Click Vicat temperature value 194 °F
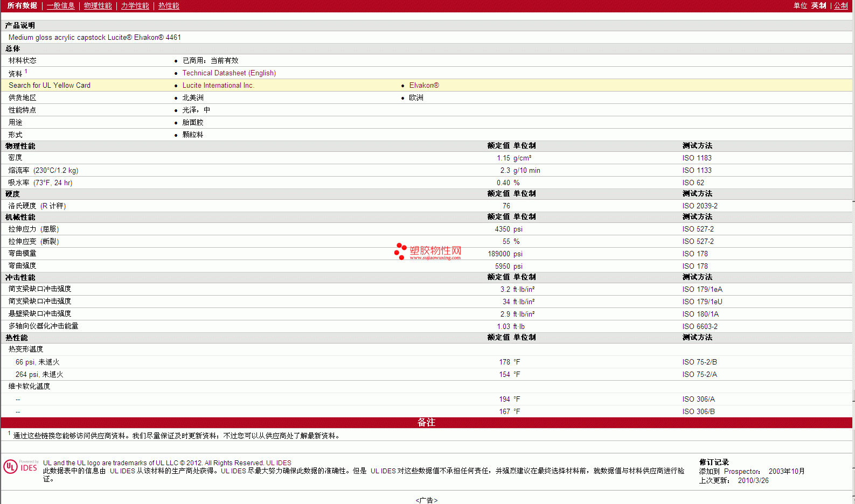 (509, 400)
